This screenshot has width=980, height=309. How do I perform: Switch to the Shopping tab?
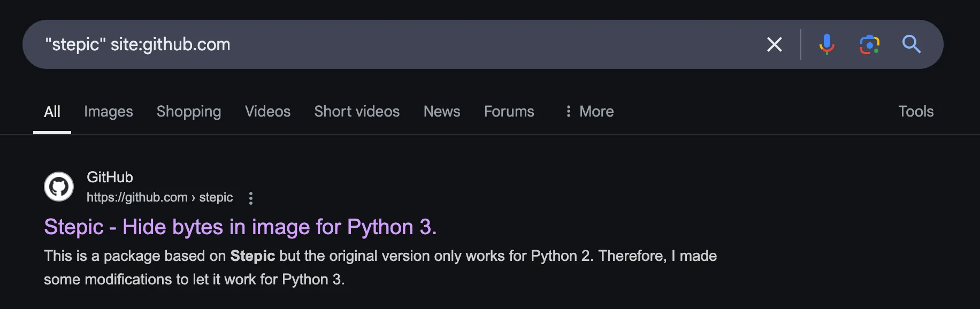[188, 111]
